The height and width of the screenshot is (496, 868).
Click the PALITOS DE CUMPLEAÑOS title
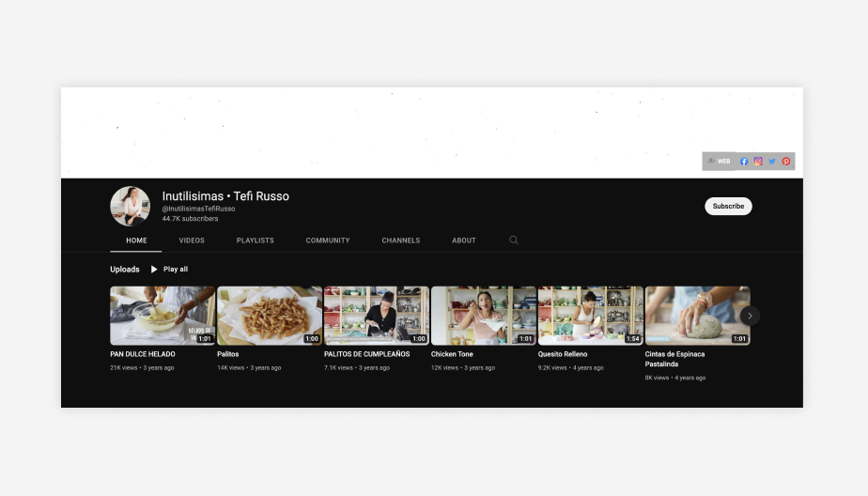367,354
